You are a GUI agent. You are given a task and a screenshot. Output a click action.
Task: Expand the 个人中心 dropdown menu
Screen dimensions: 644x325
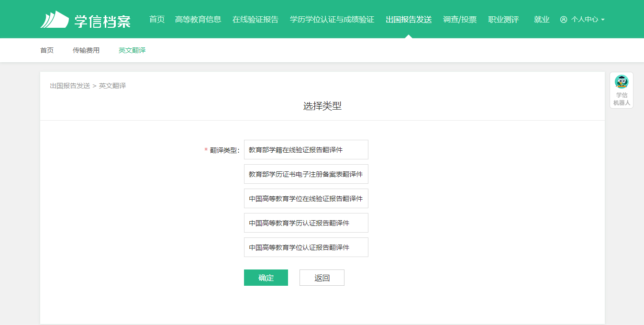(602, 20)
